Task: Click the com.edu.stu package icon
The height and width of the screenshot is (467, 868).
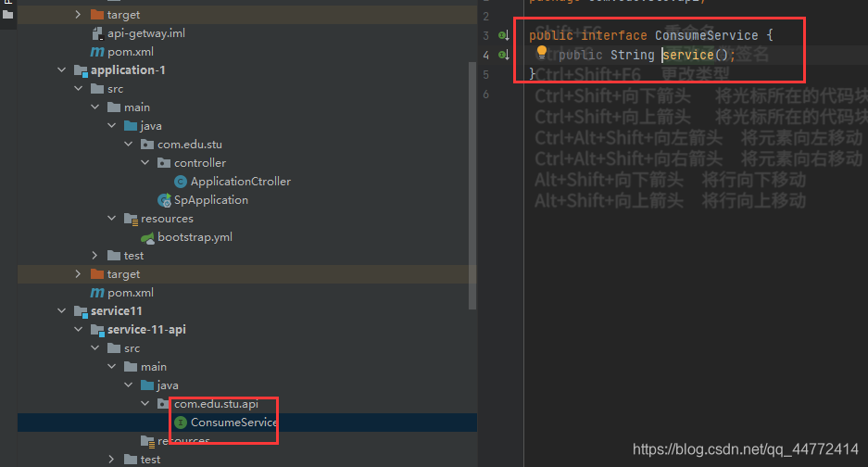Action: [147, 145]
